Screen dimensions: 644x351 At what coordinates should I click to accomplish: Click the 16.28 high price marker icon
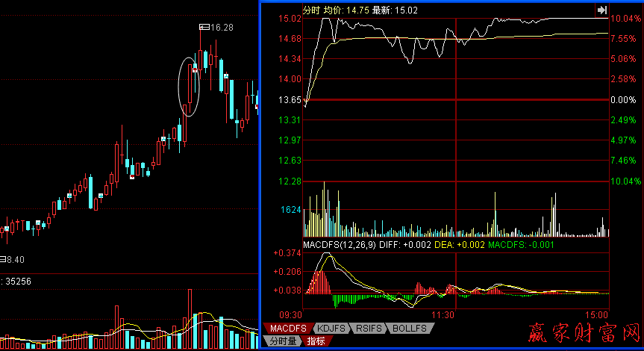point(204,28)
